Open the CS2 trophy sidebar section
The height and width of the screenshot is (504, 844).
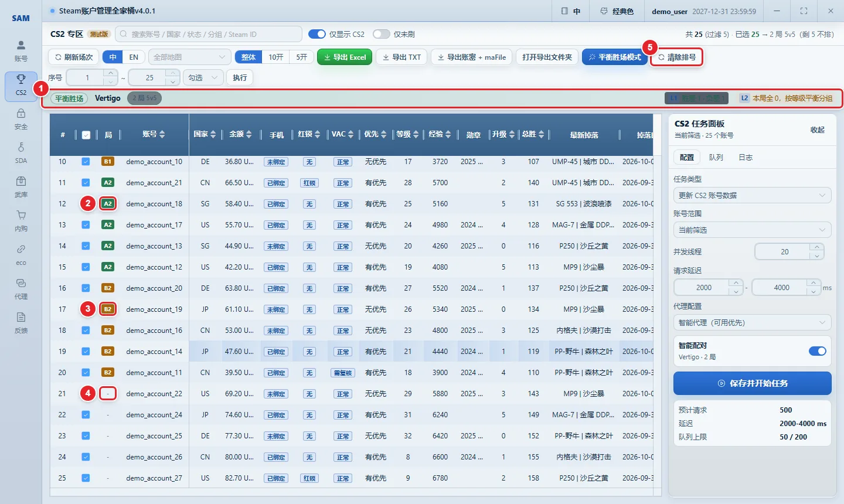tap(21, 86)
